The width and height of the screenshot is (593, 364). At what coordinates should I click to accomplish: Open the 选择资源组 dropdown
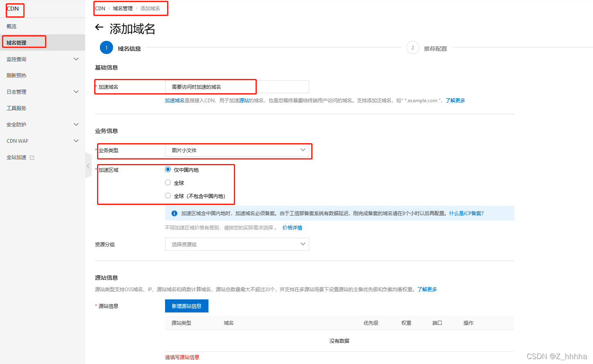pyautogui.click(x=237, y=244)
